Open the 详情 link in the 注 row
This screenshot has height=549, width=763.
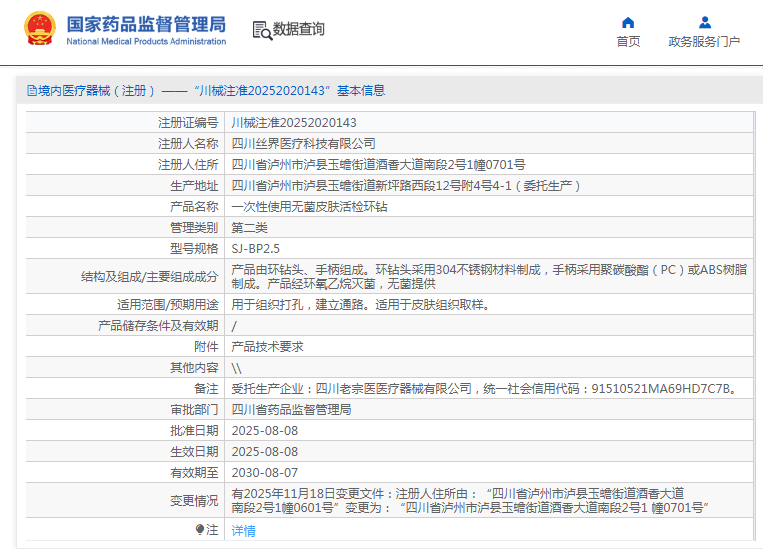[243, 530]
